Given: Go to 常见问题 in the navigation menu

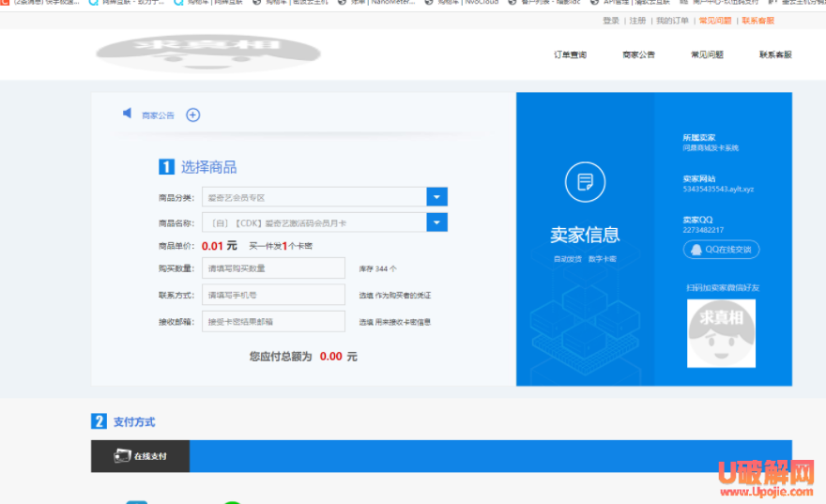Looking at the screenshot, I should click(x=707, y=54).
